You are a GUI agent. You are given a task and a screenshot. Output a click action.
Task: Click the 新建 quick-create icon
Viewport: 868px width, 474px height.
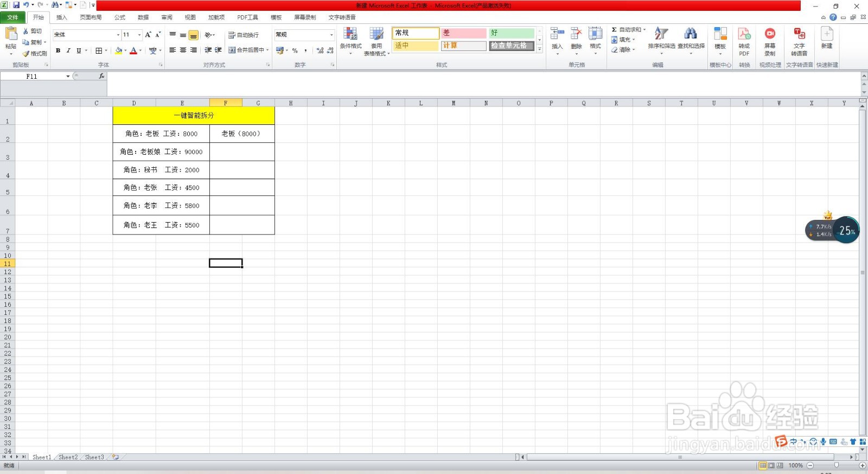tap(827, 34)
